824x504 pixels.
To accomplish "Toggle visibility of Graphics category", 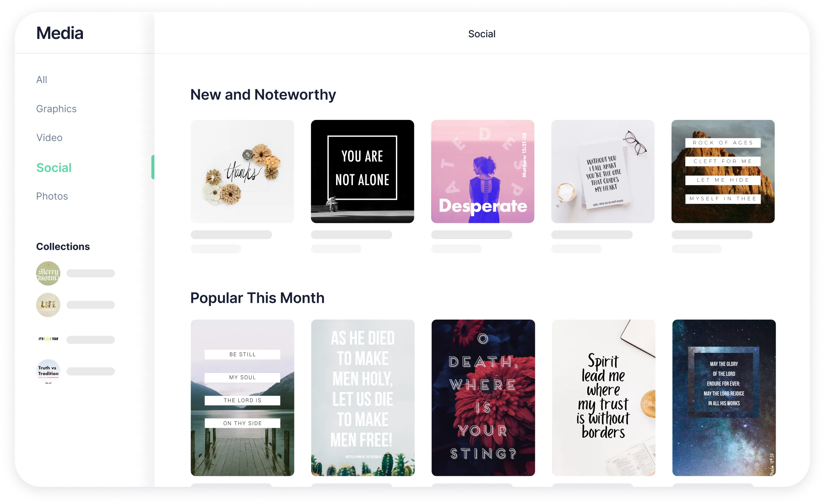I will coord(56,109).
